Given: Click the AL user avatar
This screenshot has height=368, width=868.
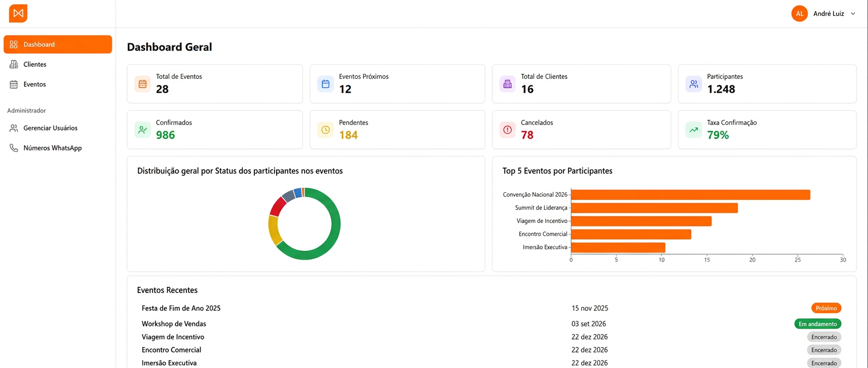Looking at the screenshot, I should [x=800, y=14].
